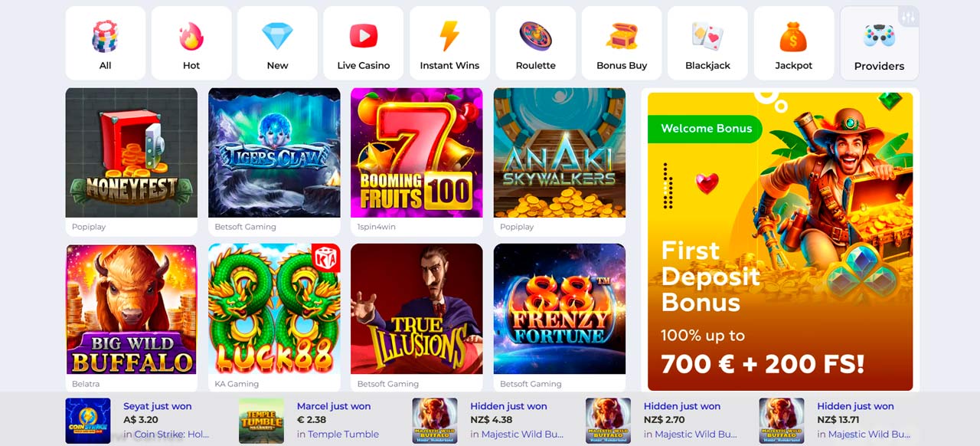980x446 pixels.
Task: Open the Luck88 game tile
Action: tap(274, 309)
